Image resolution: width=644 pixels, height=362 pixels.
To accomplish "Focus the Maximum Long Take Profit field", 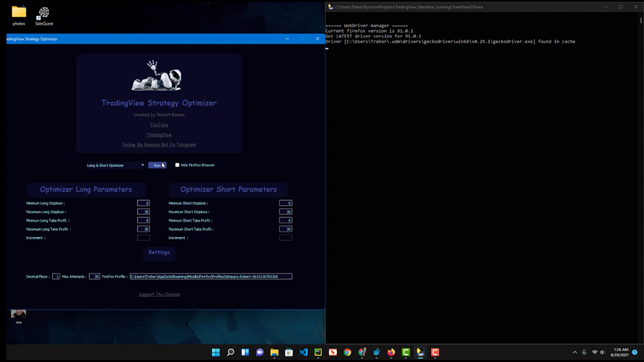I will [144, 229].
